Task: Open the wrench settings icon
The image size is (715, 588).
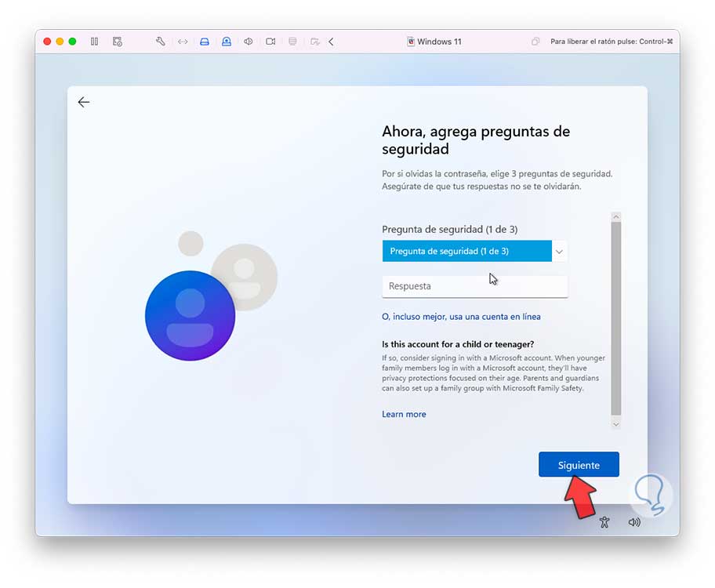Action: click(161, 42)
